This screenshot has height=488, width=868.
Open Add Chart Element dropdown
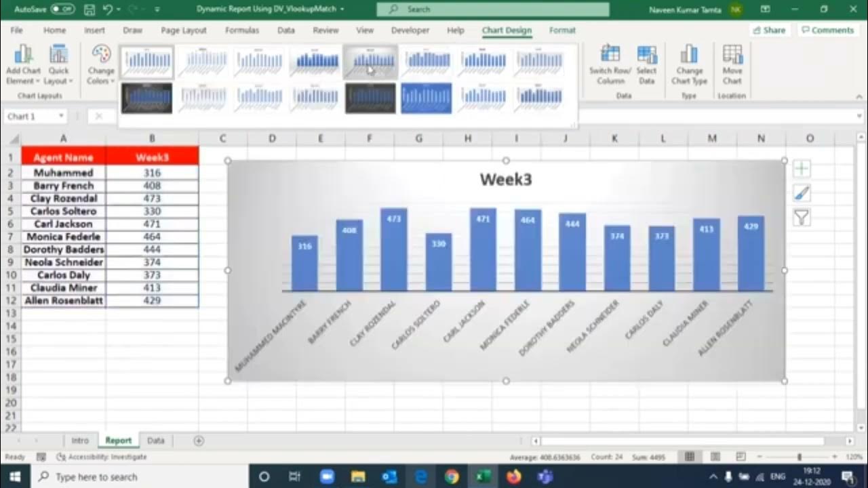(x=23, y=65)
